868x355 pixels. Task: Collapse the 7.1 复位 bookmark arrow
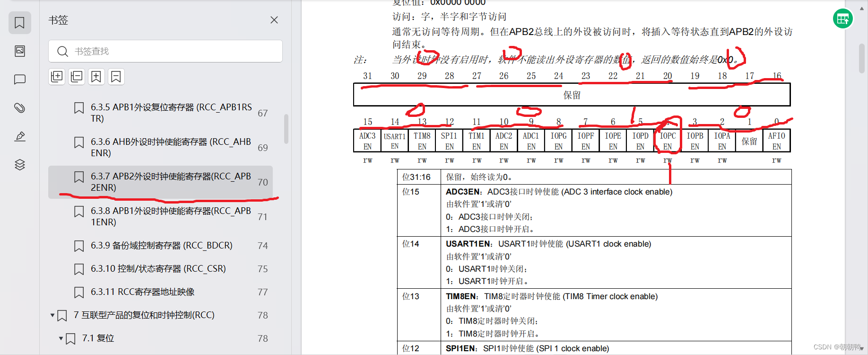click(61, 338)
